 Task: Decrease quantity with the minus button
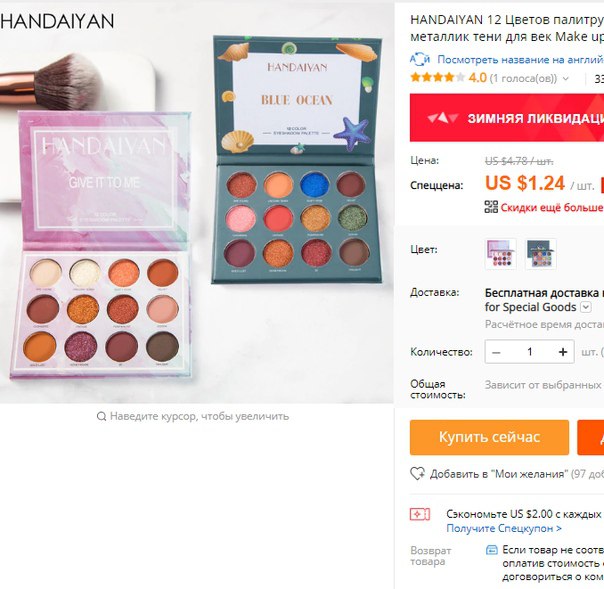[x=497, y=352]
